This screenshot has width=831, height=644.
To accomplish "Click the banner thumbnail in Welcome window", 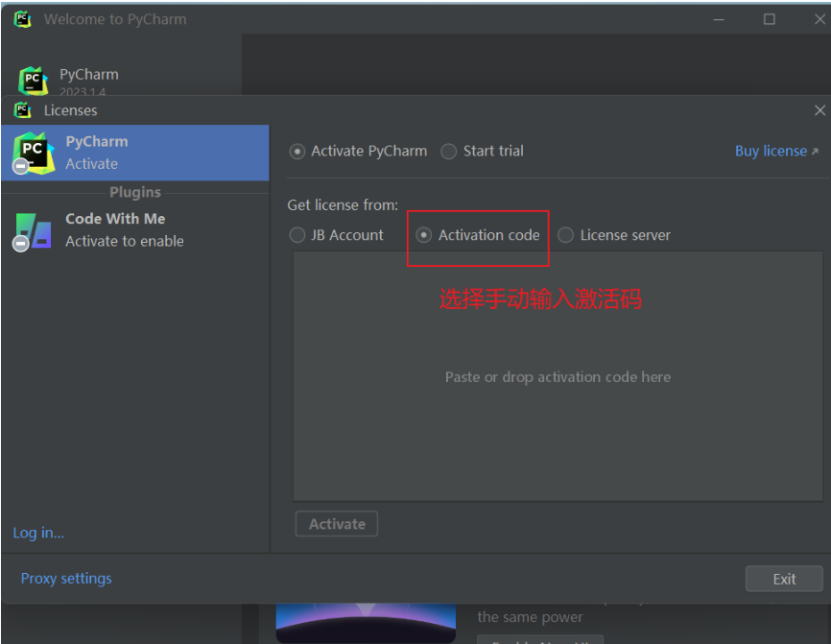I will pos(366,623).
